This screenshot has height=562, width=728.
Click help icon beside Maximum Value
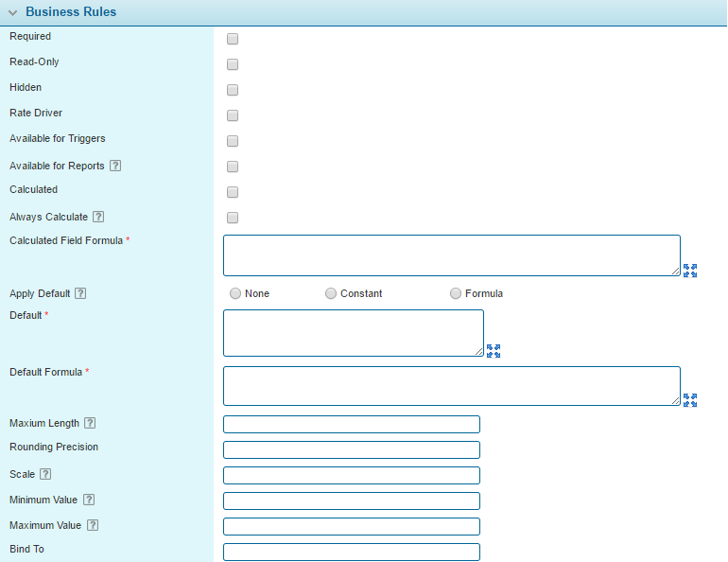pyautogui.click(x=93, y=525)
